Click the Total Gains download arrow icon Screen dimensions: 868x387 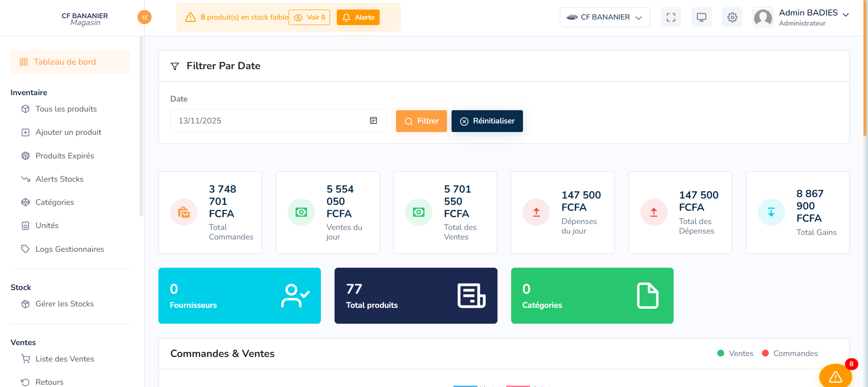pyautogui.click(x=771, y=212)
